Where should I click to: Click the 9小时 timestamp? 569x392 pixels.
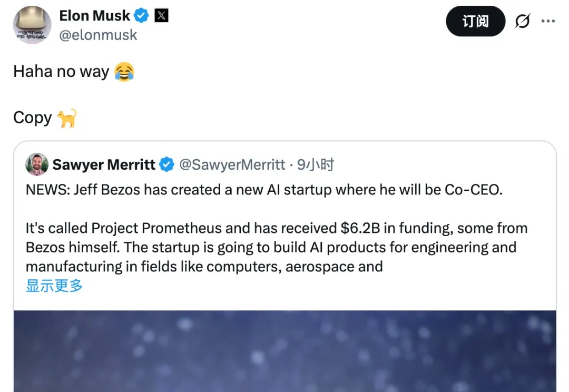tap(316, 165)
